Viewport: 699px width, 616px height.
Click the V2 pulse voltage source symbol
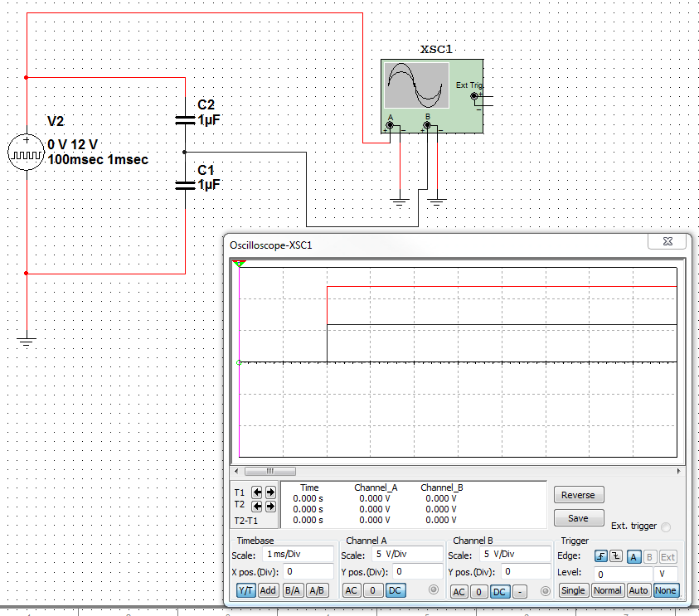coord(25,151)
